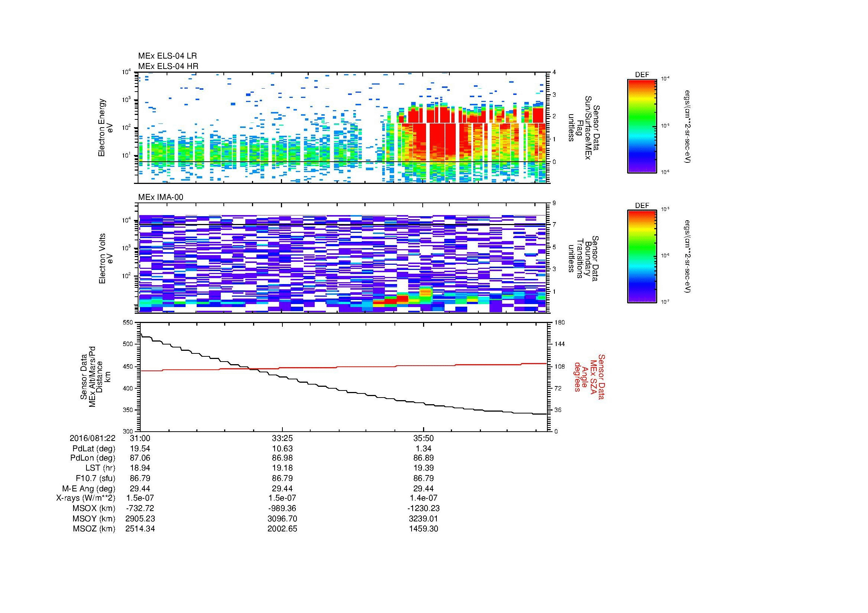Click the MSOY value 3096.70
Screen dimensions: 868x613
pos(282,518)
